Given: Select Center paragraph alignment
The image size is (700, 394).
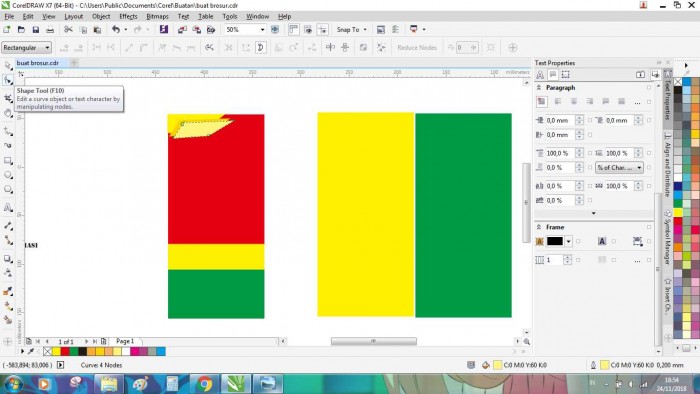Looking at the screenshot, I should [574, 102].
